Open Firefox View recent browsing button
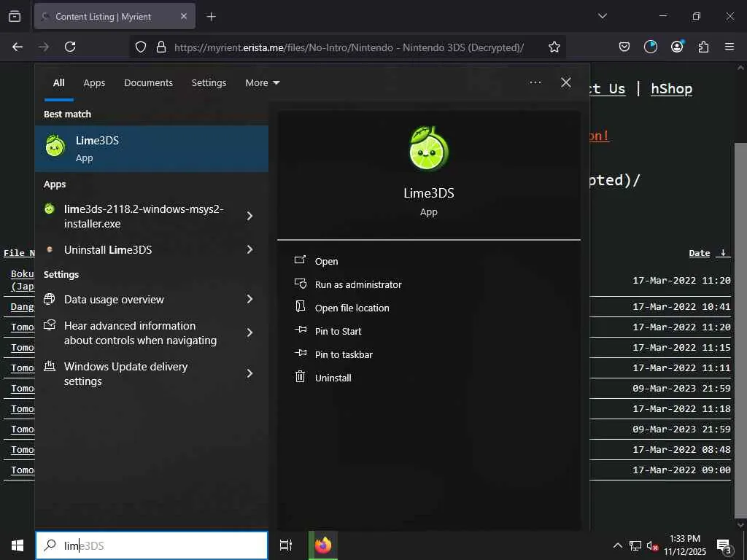 (15, 16)
